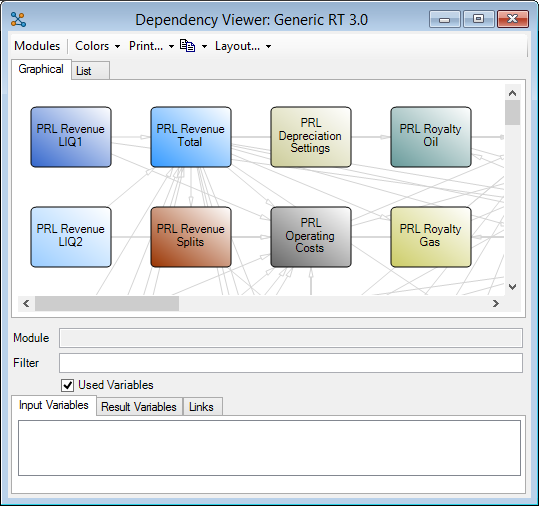
Task: Select the PRL Revenue LIQ1 module node
Action: 71,137
